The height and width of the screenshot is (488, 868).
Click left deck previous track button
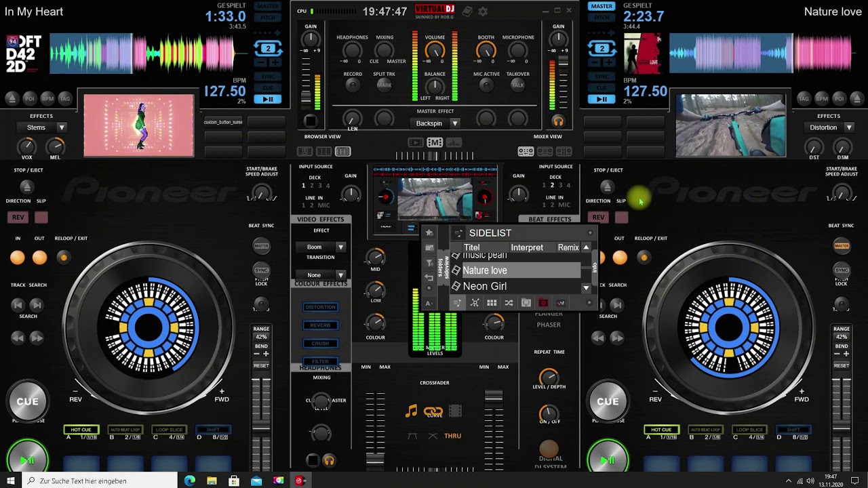(x=18, y=305)
